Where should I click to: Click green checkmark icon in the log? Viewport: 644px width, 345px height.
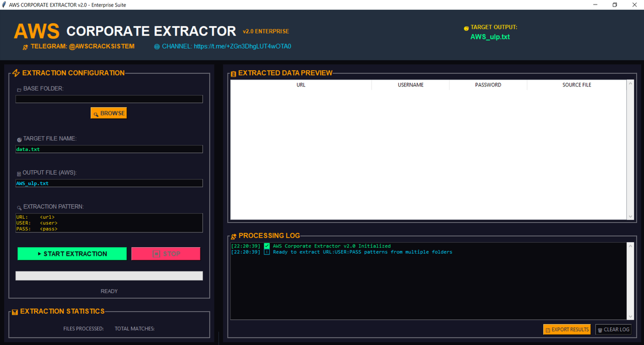[267, 246]
